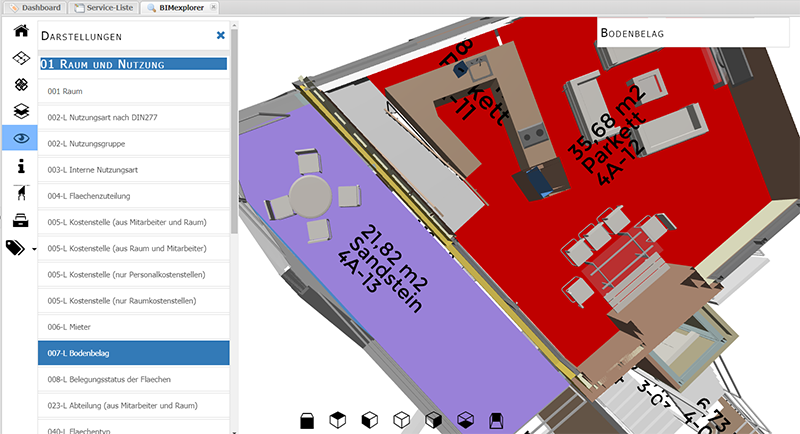Close the BIMexplorer tab
This screenshot has height=434, width=800.
click(x=213, y=7)
